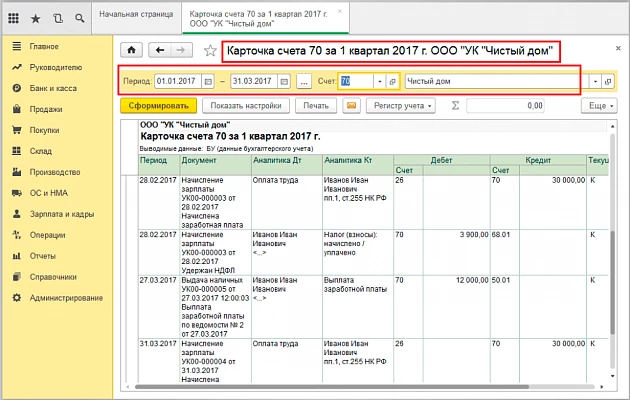The image size is (630, 400).
Task: Open the period selection ellipsis button
Action: click(x=304, y=82)
